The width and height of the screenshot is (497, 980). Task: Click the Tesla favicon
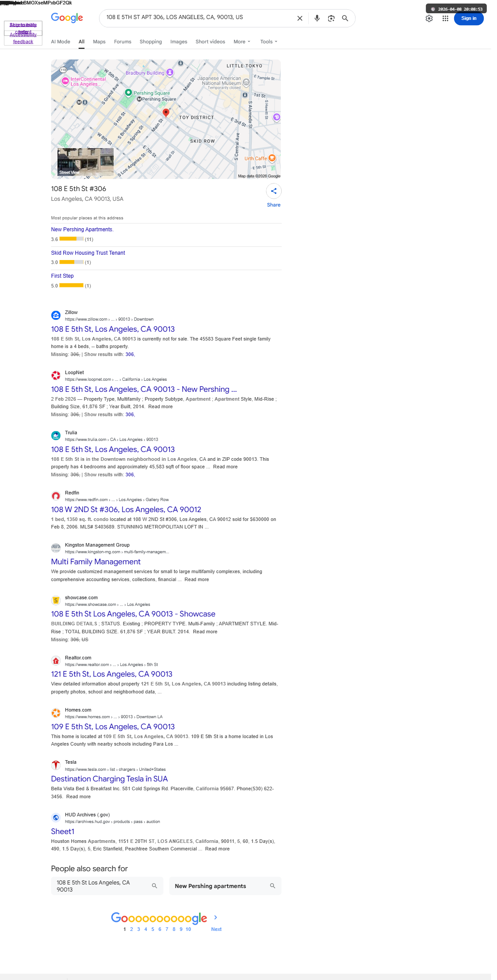(x=56, y=765)
